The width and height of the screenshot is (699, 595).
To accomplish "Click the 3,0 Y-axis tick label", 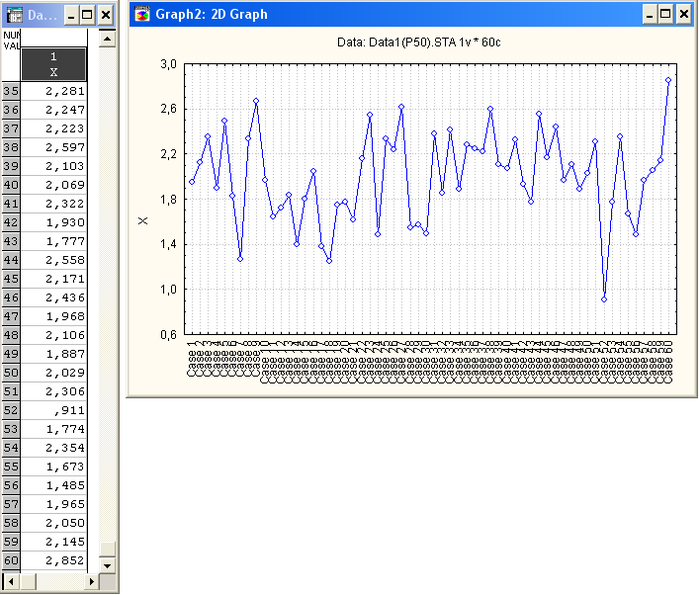I will tap(169, 64).
